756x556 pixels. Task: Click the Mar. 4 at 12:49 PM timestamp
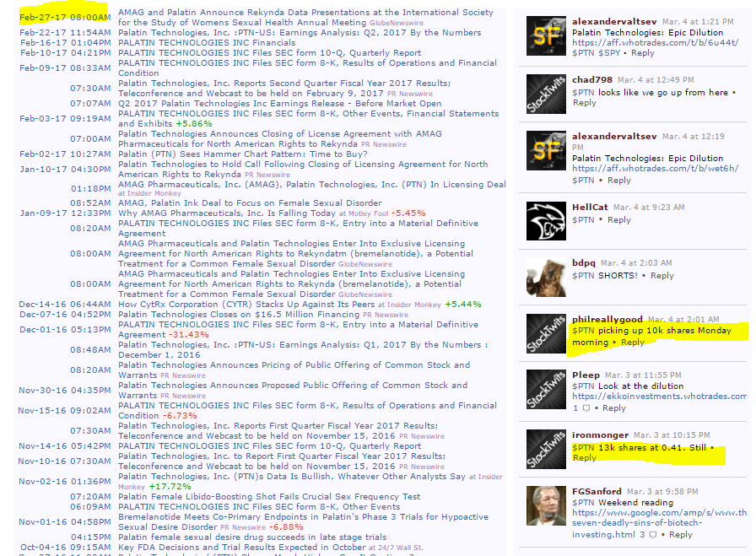click(656, 80)
